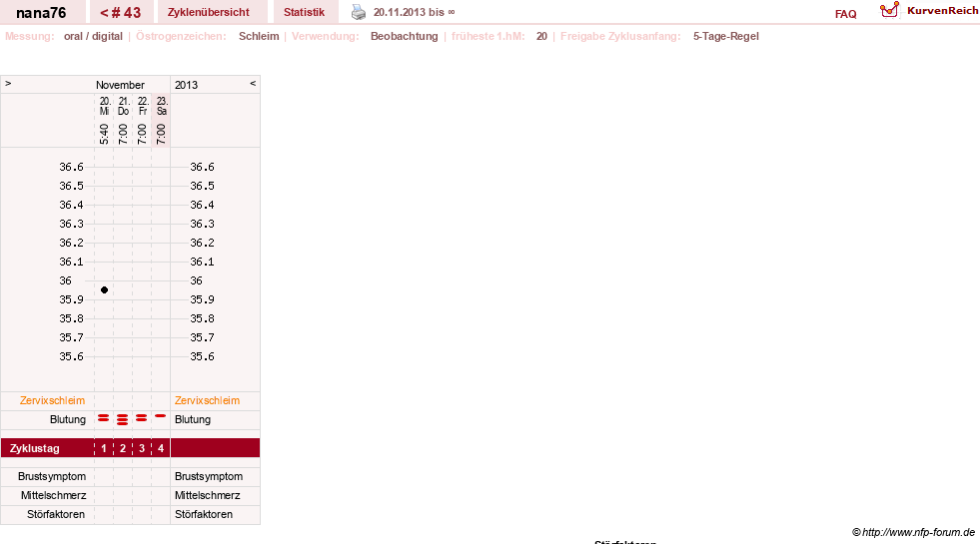980x544 pixels.
Task: Select the date column 22. Fr
Action: click(143, 106)
